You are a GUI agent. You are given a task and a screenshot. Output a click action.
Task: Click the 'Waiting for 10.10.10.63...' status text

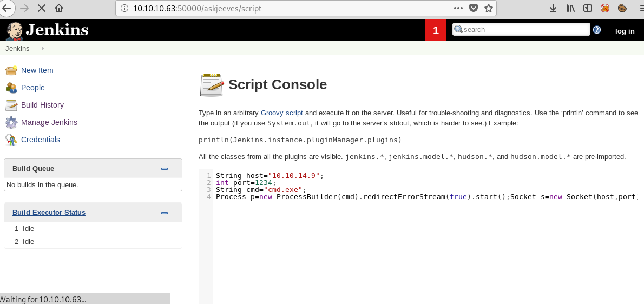coord(43,299)
